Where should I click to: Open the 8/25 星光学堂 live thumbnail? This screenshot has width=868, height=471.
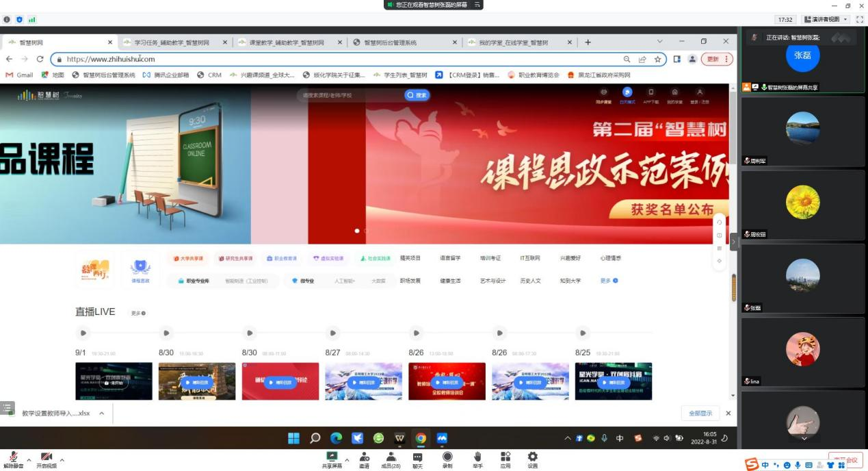click(614, 381)
